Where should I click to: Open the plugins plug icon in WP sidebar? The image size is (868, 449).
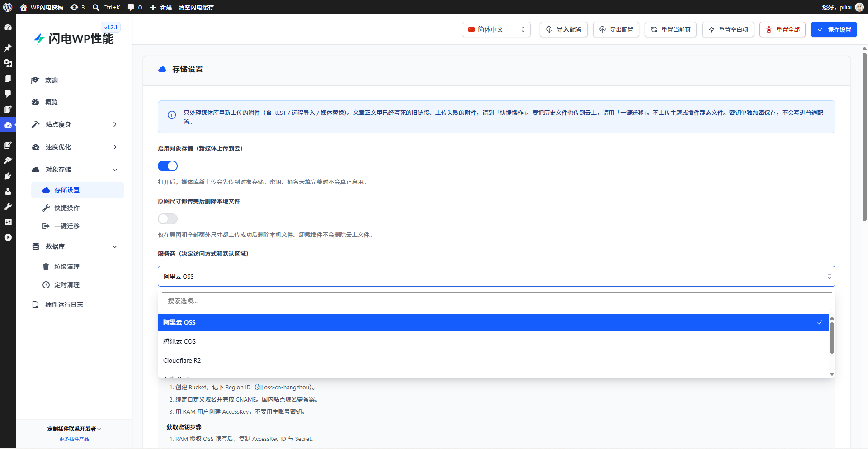click(8, 176)
